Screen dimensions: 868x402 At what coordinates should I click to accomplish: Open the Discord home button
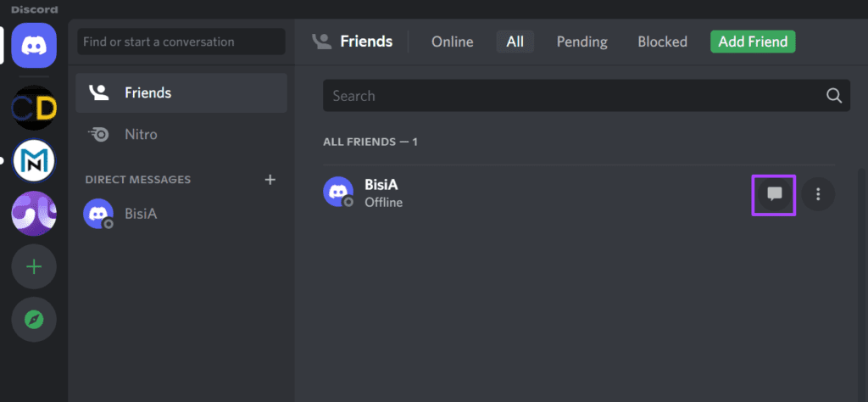pyautogui.click(x=34, y=45)
